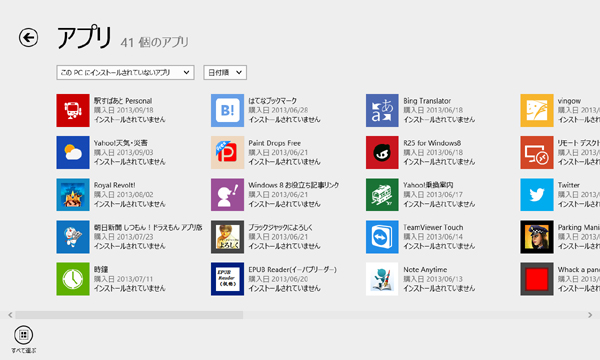Select the Hatena Bookmark B! icon
This screenshot has height=360, width=600.
pyautogui.click(x=227, y=110)
